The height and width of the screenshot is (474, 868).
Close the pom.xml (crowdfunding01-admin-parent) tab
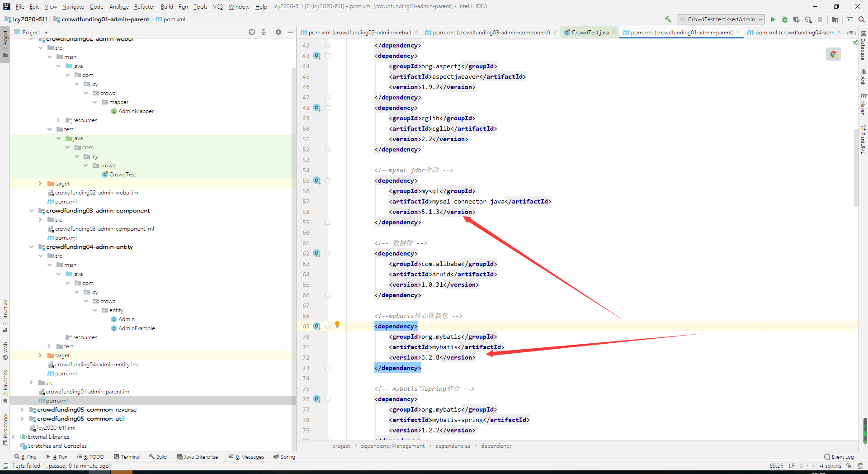click(x=738, y=32)
